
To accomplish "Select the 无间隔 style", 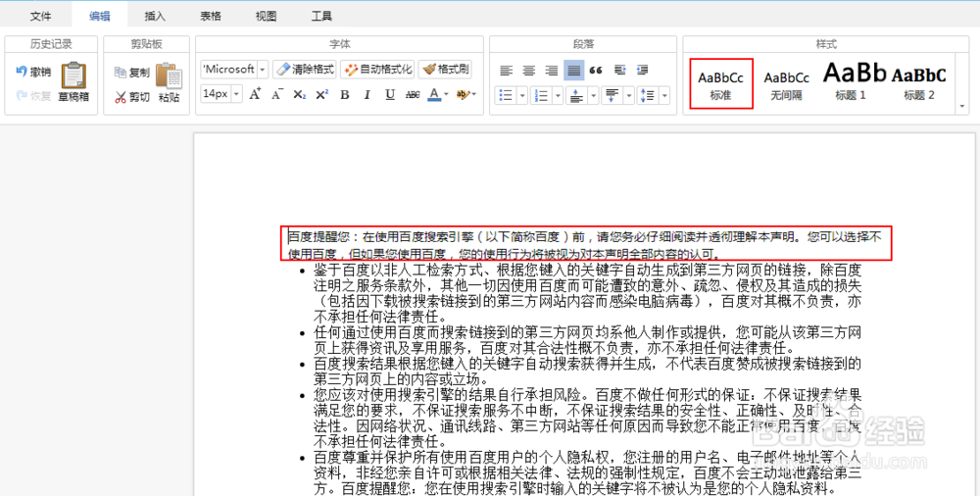I will click(786, 83).
